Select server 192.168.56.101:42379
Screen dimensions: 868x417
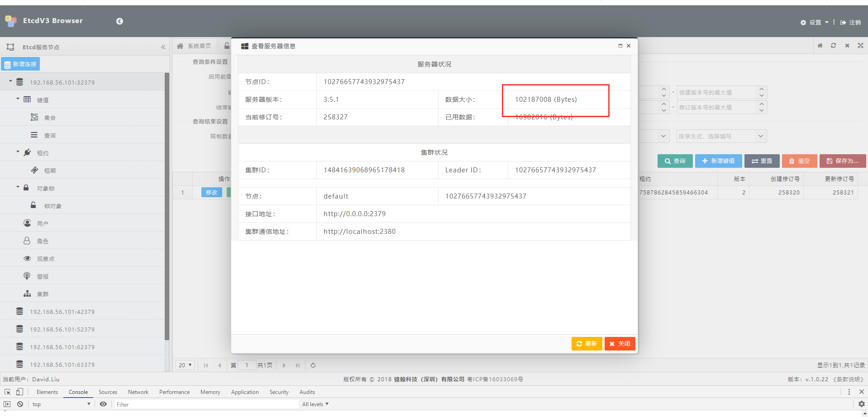pos(62,312)
